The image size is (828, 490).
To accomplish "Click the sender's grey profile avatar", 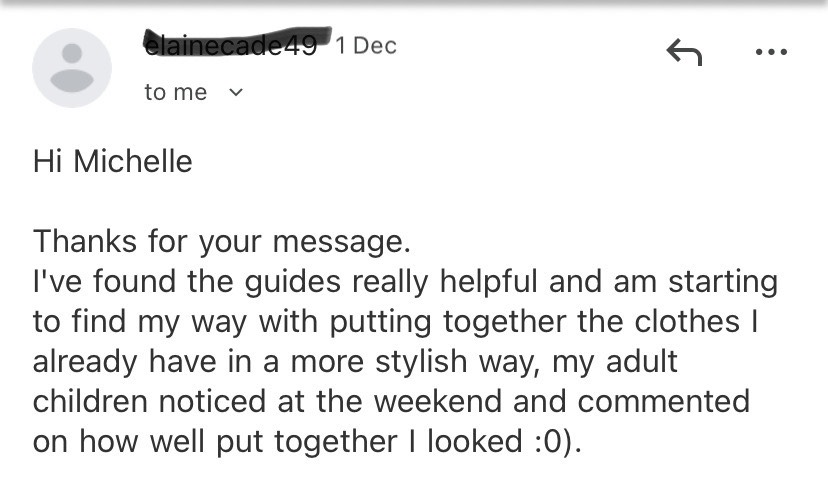I will (x=71, y=67).
